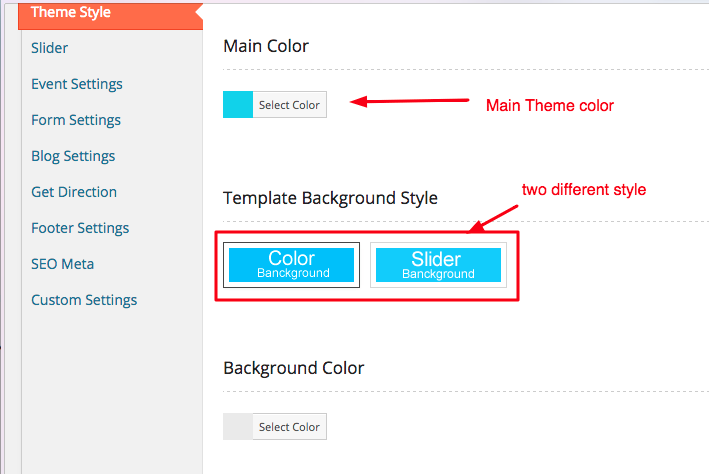Click the cyan Main Color swatch

(x=238, y=105)
